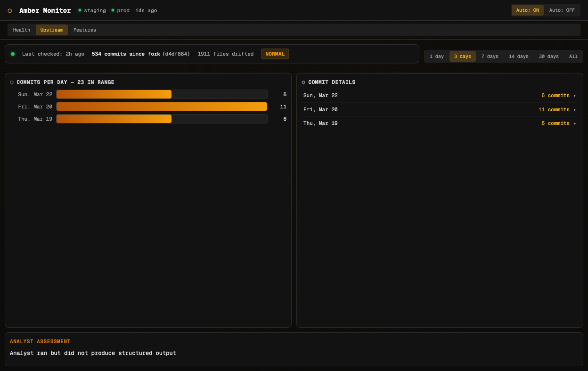This screenshot has width=588, height=371.
Task: Select the 3 days range
Action: [463, 57]
